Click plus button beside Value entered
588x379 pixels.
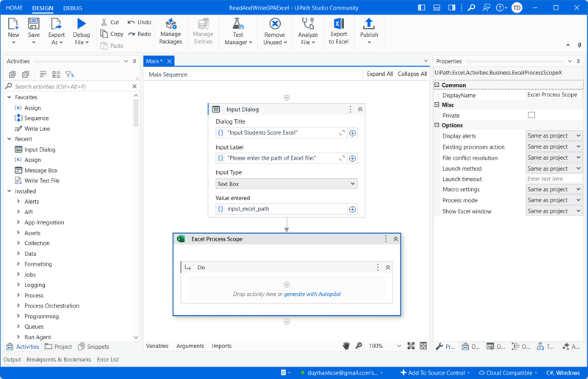(353, 209)
